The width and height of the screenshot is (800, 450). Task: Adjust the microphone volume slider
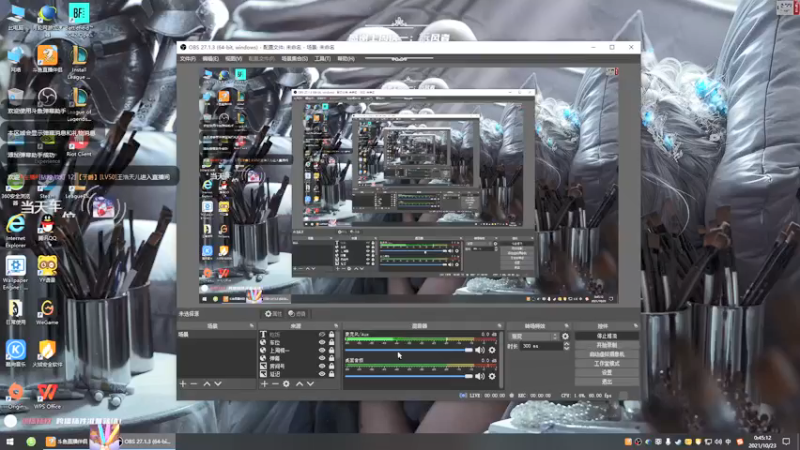click(x=409, y=350)
